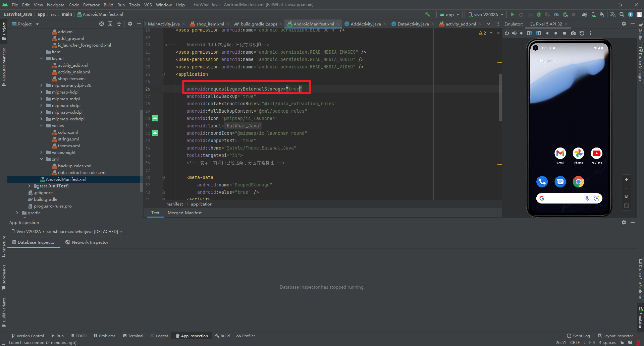Image resolution: width=644 pixels, height=346 pixels.
Task: Click emulator Back triangle button
Action: pos(547,33)
